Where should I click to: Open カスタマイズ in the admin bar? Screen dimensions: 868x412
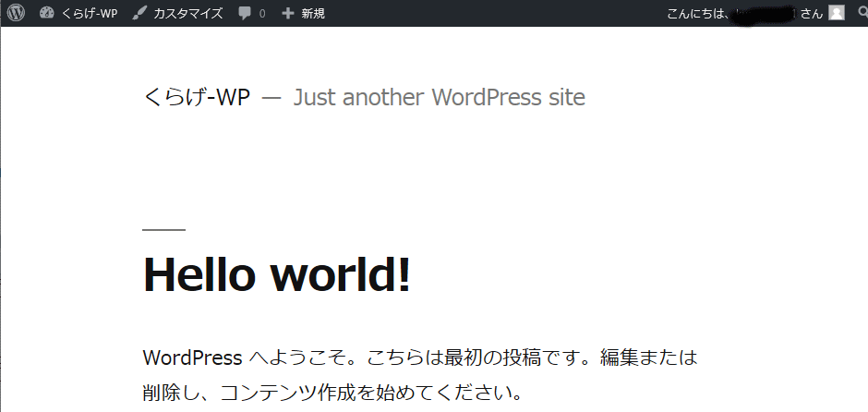[x=177, y=13]
